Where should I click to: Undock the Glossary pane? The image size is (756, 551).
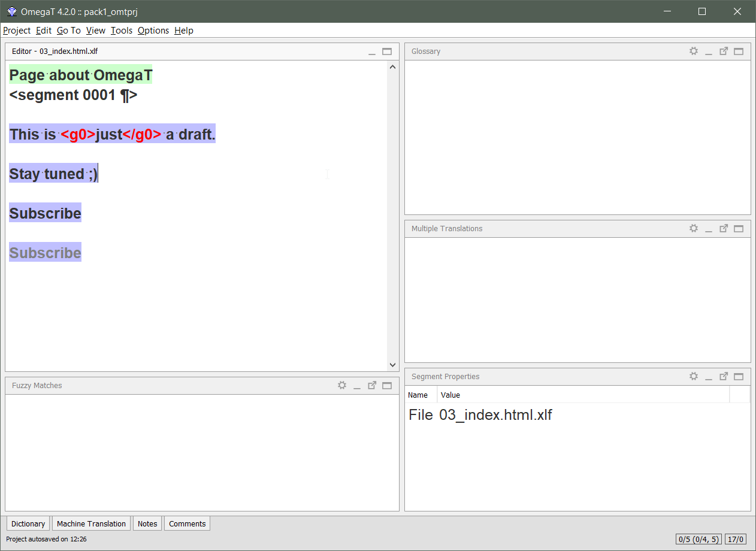pos(724,52)
